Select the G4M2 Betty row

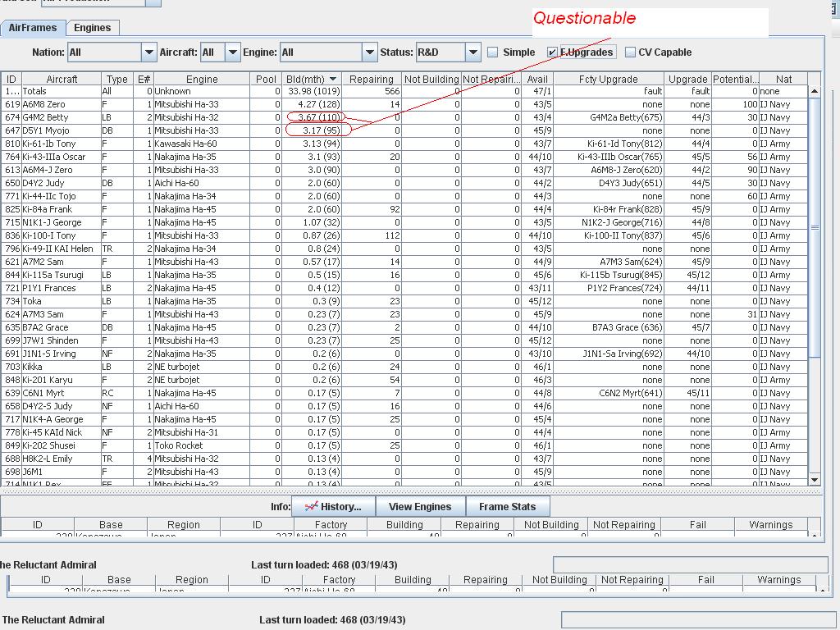coord(404,117)
